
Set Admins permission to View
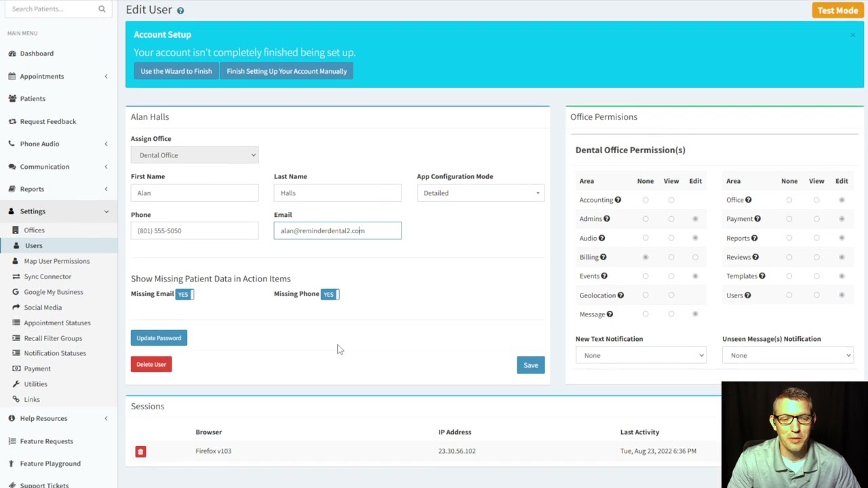[671, 219]
